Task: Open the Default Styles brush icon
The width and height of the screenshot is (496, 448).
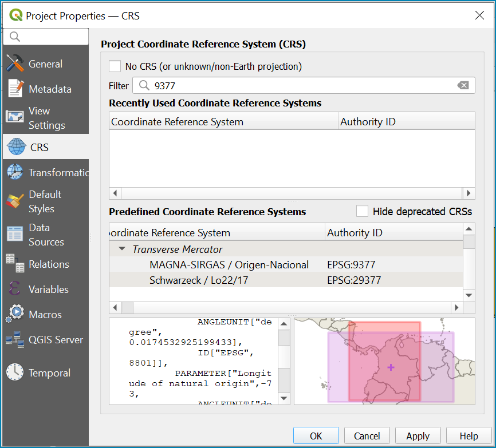Action: (x=14, y=201)
